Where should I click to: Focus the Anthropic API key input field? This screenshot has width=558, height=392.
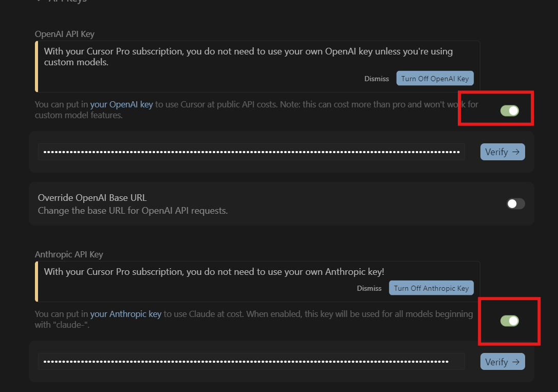click(x=251, y=362)
